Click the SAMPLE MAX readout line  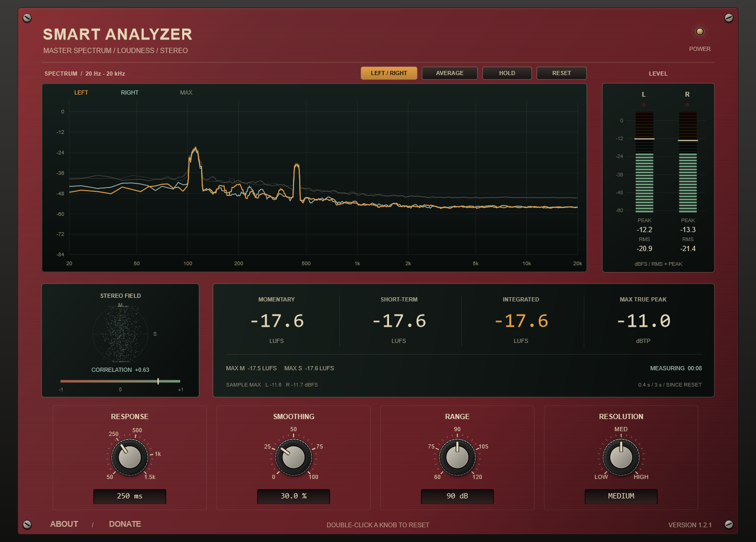[x=272, y=385]
